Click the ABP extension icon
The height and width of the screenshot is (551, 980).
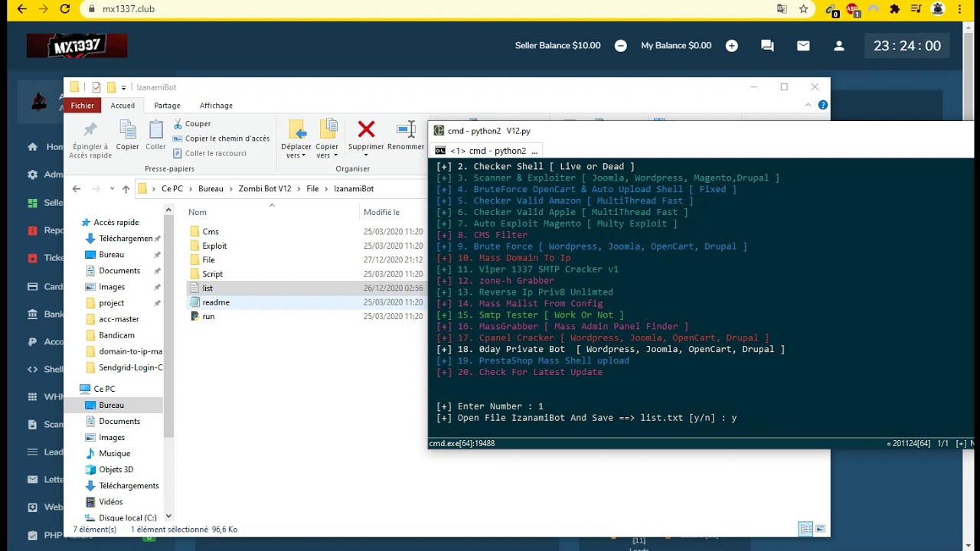click(854, 10)
